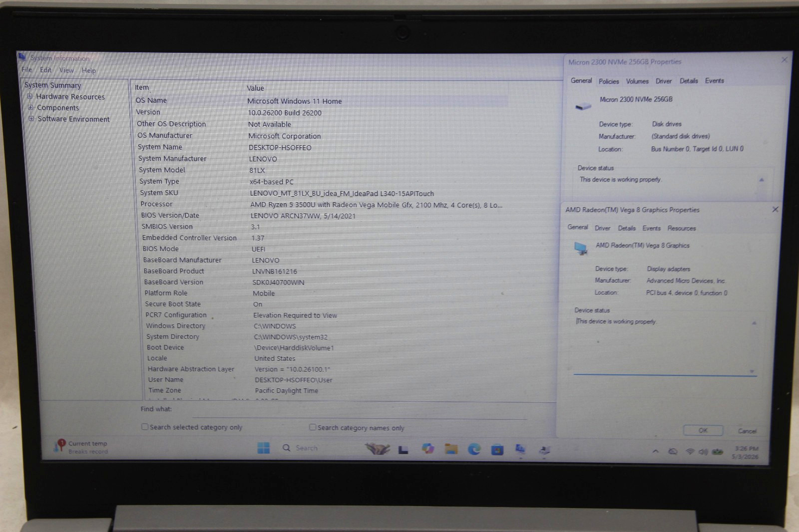Open battery tray icon
The height and width of the screenshot is (532, 799).
coord(718,452)
